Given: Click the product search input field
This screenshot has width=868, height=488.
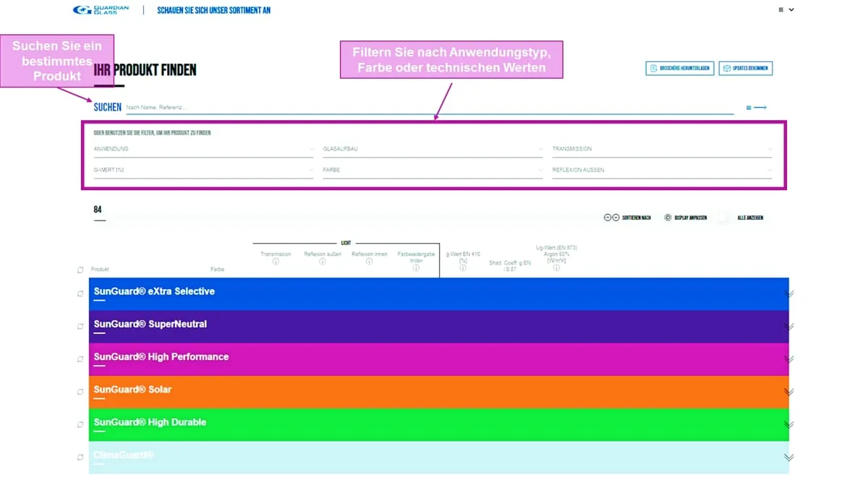Looking at the screenshot, I should 430,108.
